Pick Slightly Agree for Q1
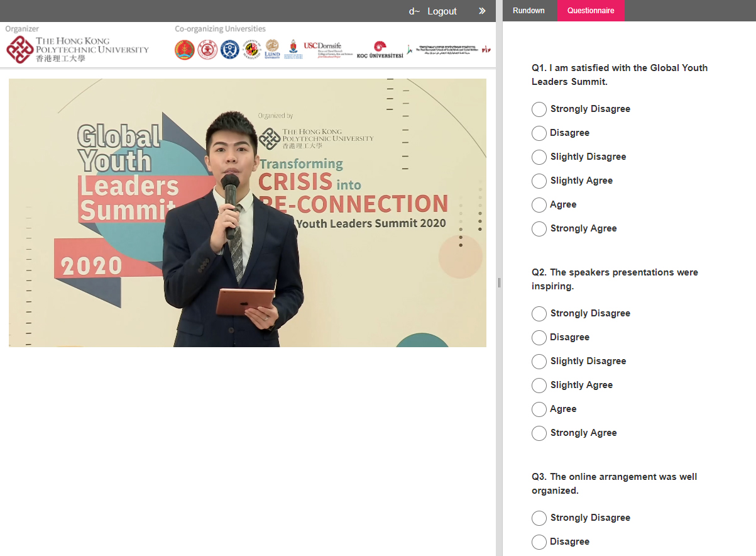Screen dimensions: 756x556 pyautogui.click(x=539, y=181)
